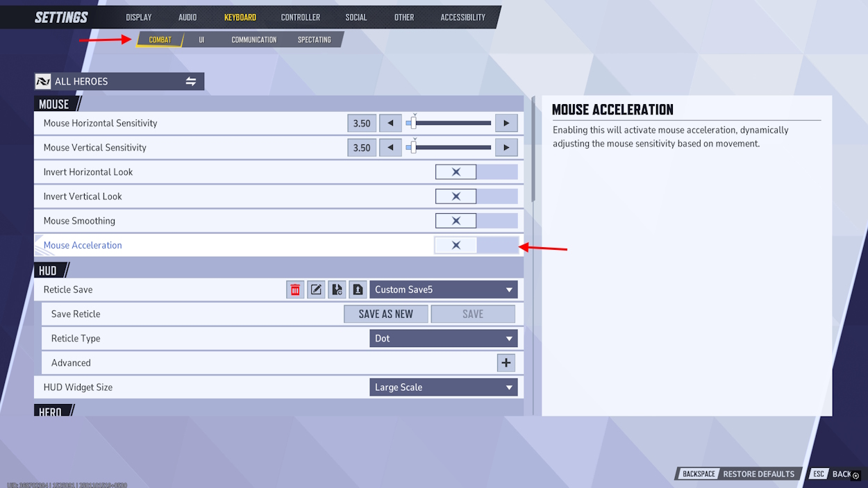This screenshot has width=868, height=488.
Task: Click the Mouse Vertical Sensitivity slider handle
Action: [x=414, y=148]
